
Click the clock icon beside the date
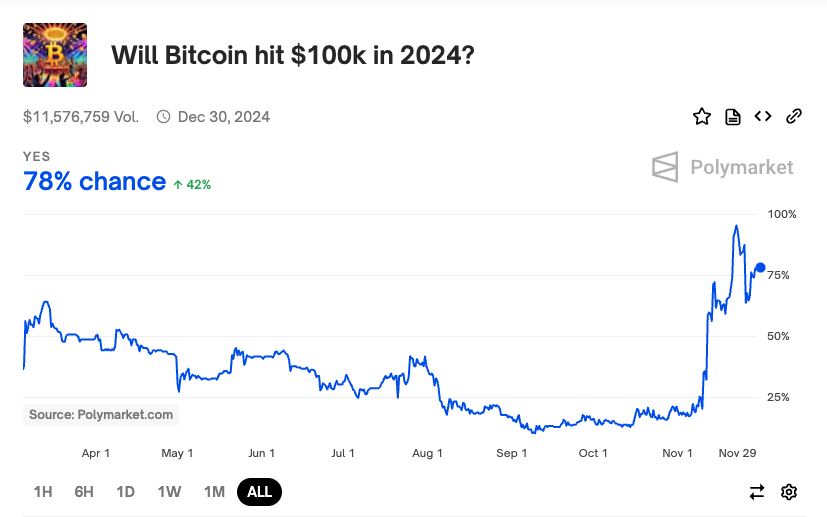[x=164, y=117]
